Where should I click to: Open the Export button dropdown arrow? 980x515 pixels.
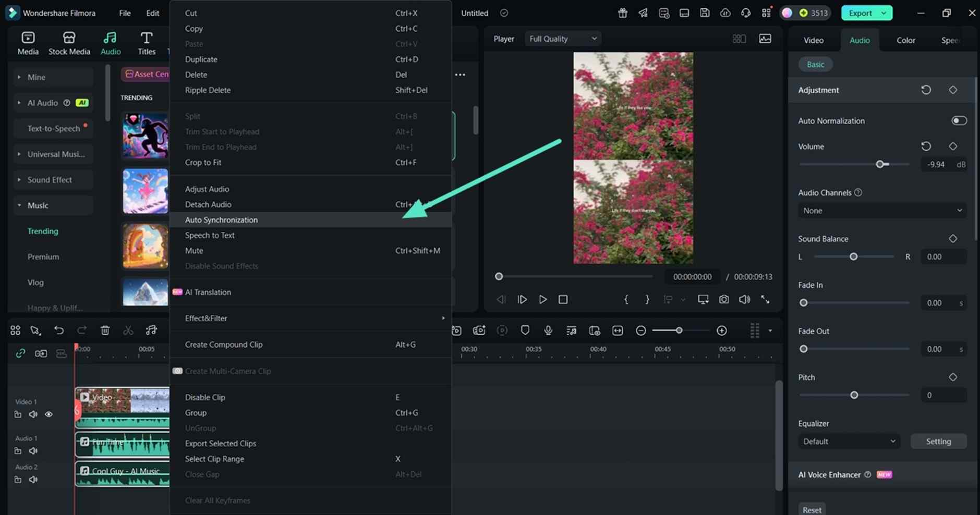pyautogui.click(x=884, y=13)
